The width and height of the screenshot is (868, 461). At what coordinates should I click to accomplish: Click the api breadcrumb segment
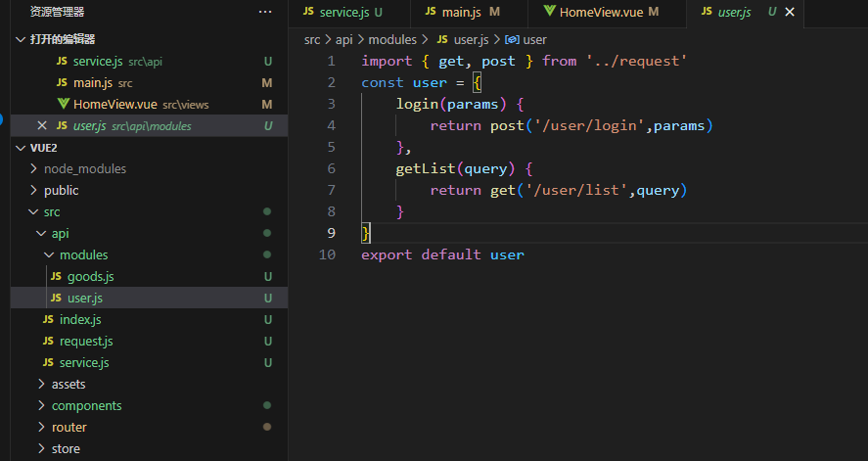pos(343,40)
